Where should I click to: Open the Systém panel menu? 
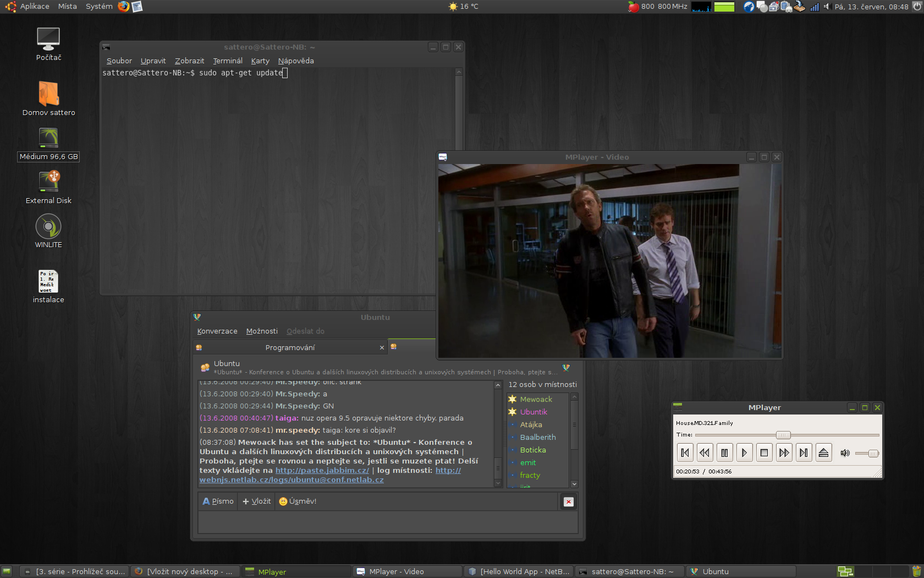pyautogui.click(x=99, y=7)
